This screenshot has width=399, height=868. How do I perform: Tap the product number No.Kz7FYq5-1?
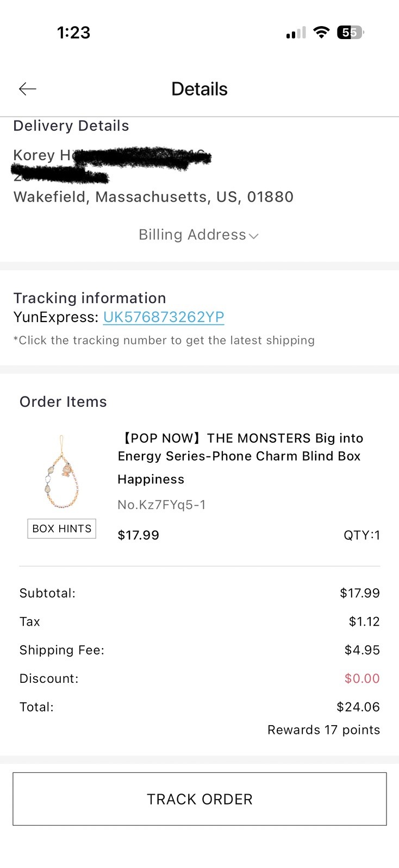161,505
